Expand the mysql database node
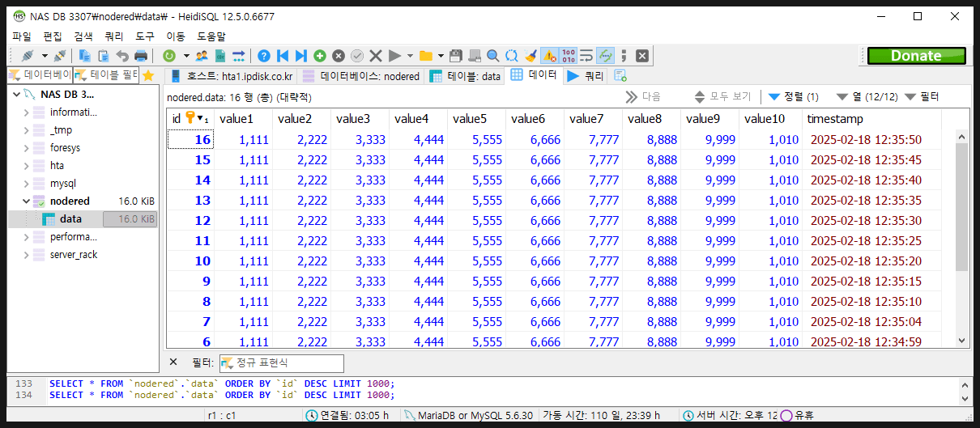Screen dimensions: 980x428 pos(26,184)
